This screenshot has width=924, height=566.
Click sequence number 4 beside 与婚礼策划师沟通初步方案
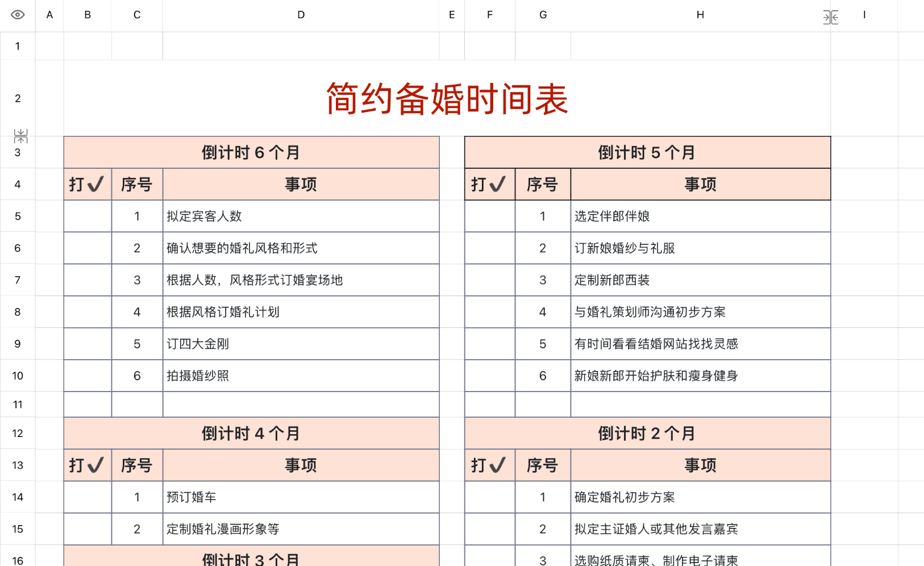pos(543,311)
